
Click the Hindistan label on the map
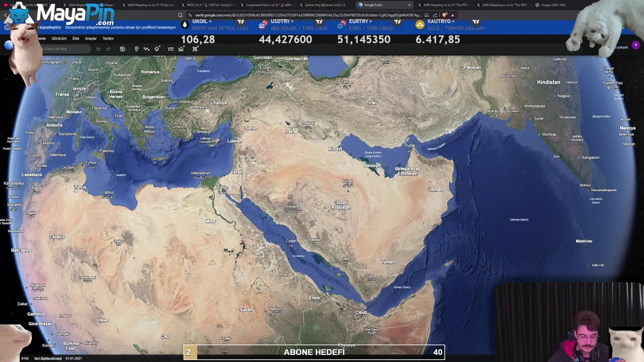coord(548,82)
